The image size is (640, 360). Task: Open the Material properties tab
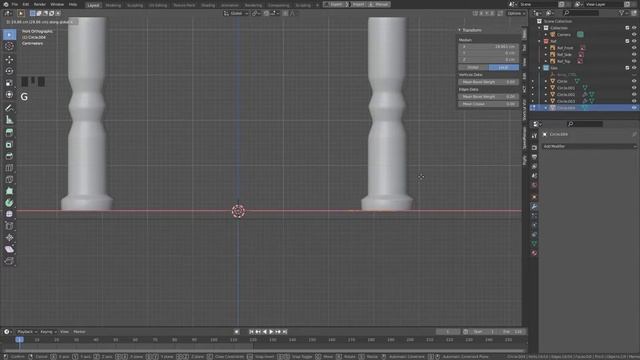click(x=534, y=253)
